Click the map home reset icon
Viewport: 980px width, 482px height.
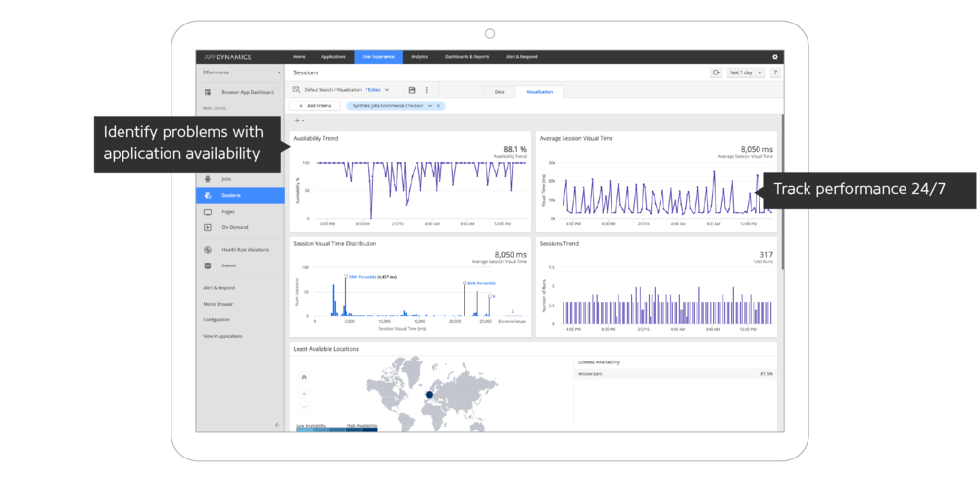(304, 377)
